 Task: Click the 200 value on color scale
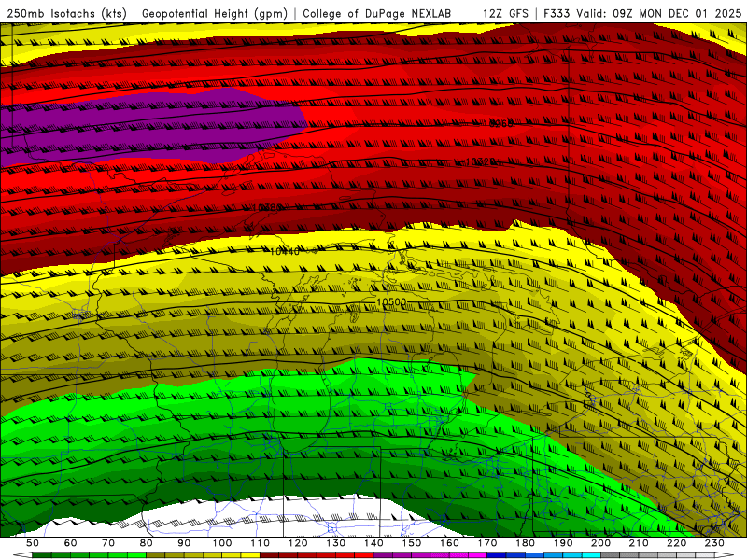coord(600,543)
